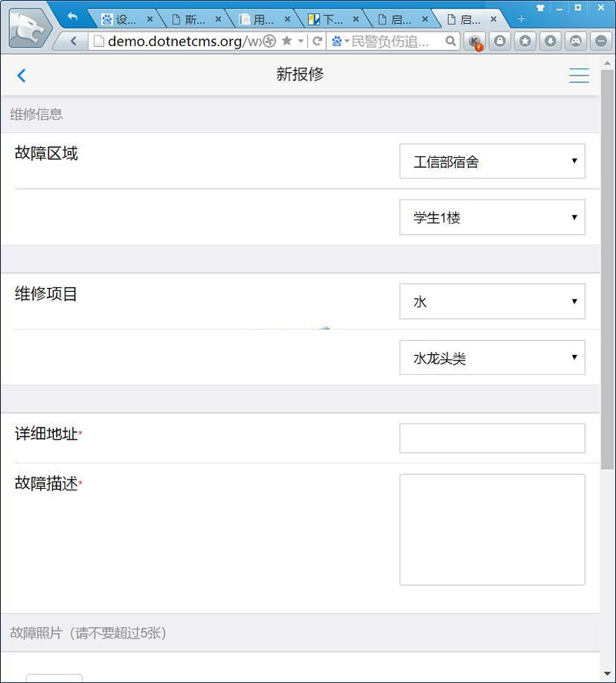Open the bookmarks star icon in browser toolbar
The image size is (616, 683).
(524, 42)
